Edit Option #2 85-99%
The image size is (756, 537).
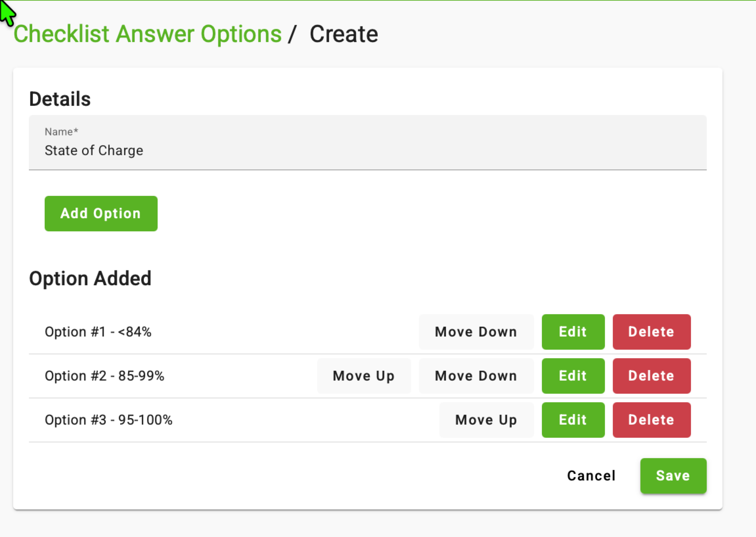tap(573, 376)
